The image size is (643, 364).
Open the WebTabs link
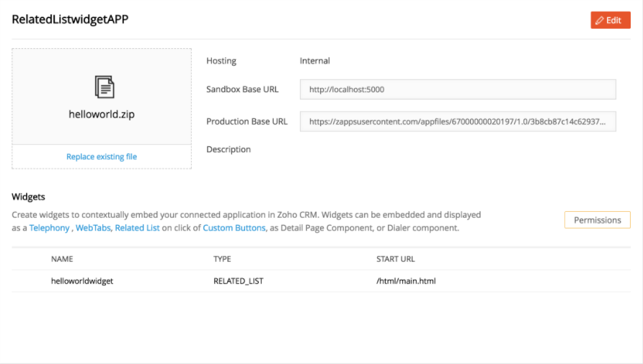[x=93, y=228]
